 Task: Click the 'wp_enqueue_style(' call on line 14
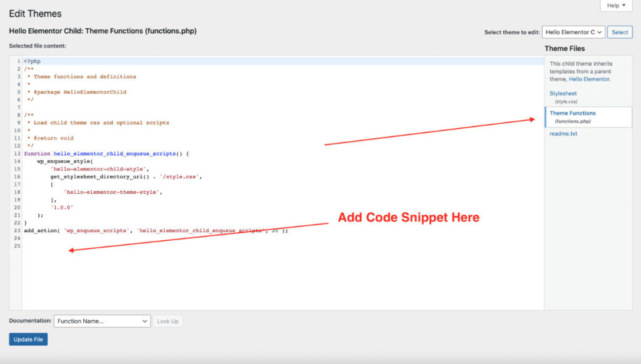tap(65, 161)
